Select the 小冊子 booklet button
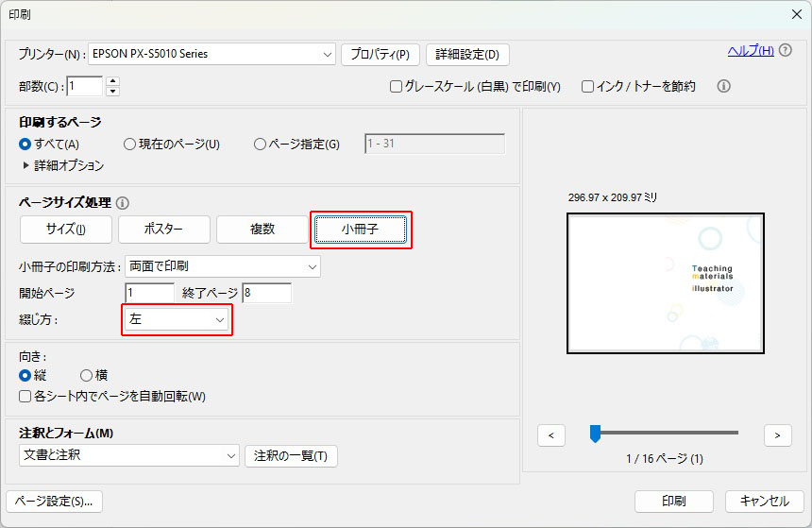Viewport: 812px width, 528px height. click(x=361, y=229)
